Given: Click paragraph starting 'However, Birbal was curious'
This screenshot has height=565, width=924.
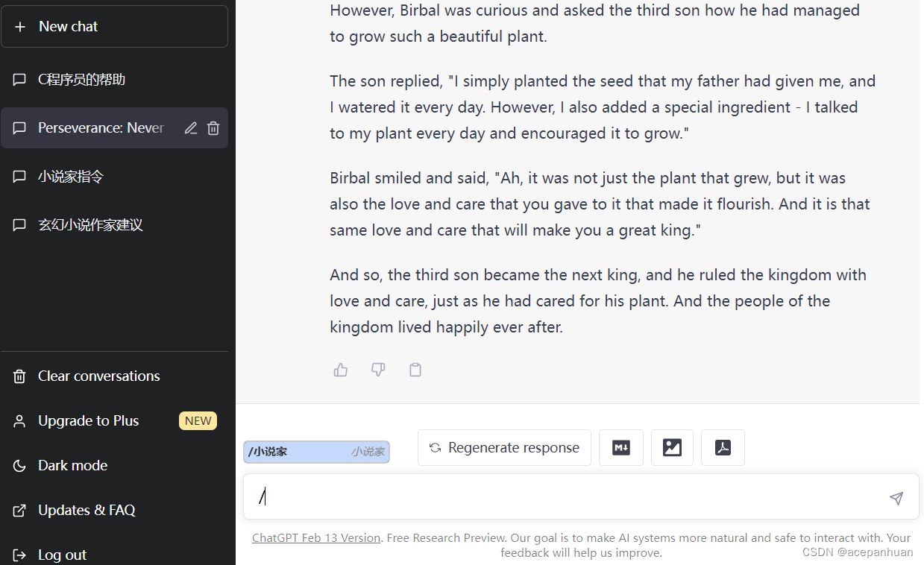Looking at the screenshot, I should pyautogui.click(x=594, y=23).
